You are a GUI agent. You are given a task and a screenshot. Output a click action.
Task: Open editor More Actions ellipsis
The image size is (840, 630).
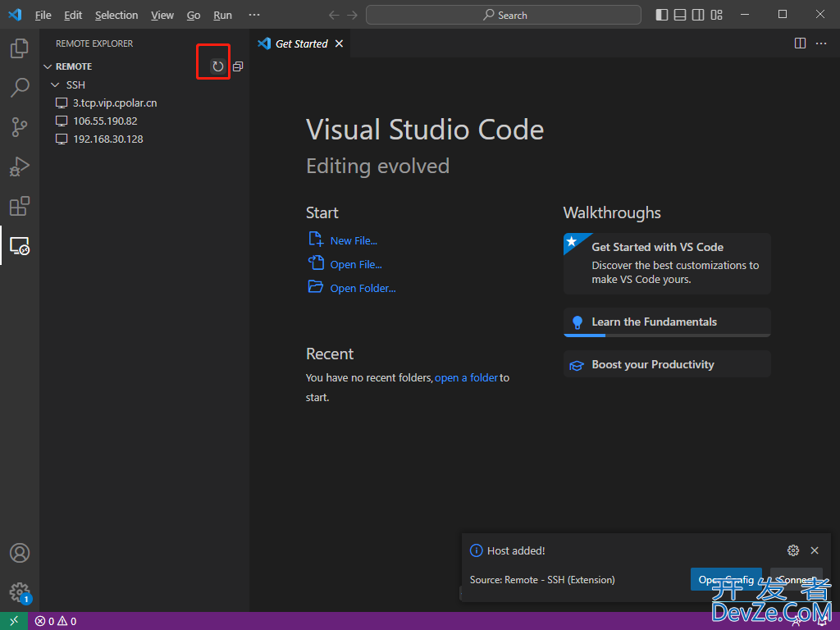coord(820,43)
